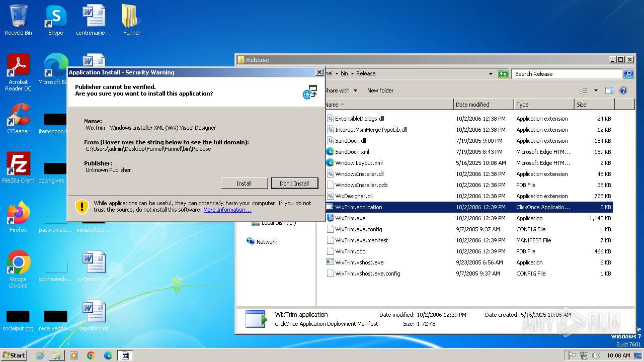Select Window Layout.xml file icon
Screen dimensions: 644x362
point(330,163)
